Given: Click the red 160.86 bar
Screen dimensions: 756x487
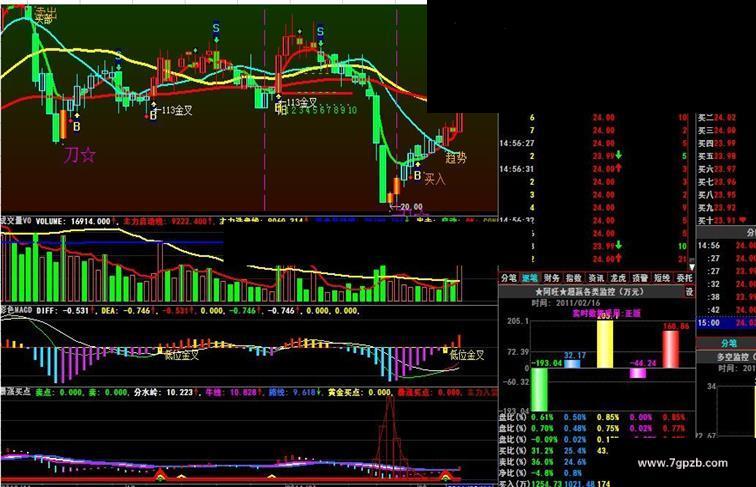Looking at the screenshot, I should point(671,349).
